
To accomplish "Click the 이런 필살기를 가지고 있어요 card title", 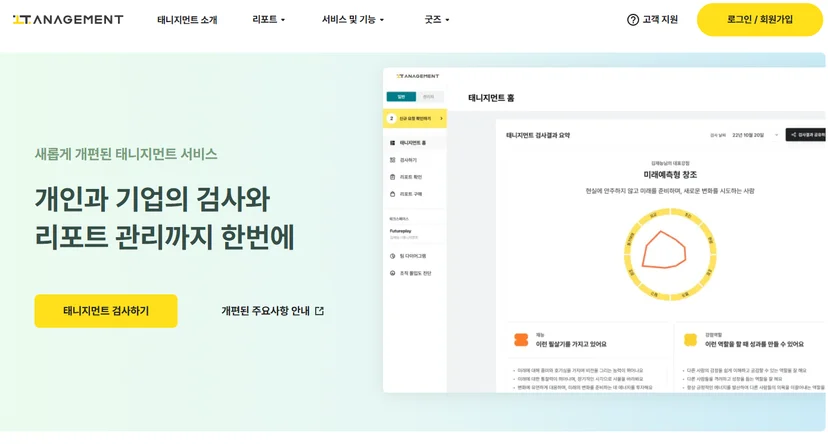I will (571, 344).
